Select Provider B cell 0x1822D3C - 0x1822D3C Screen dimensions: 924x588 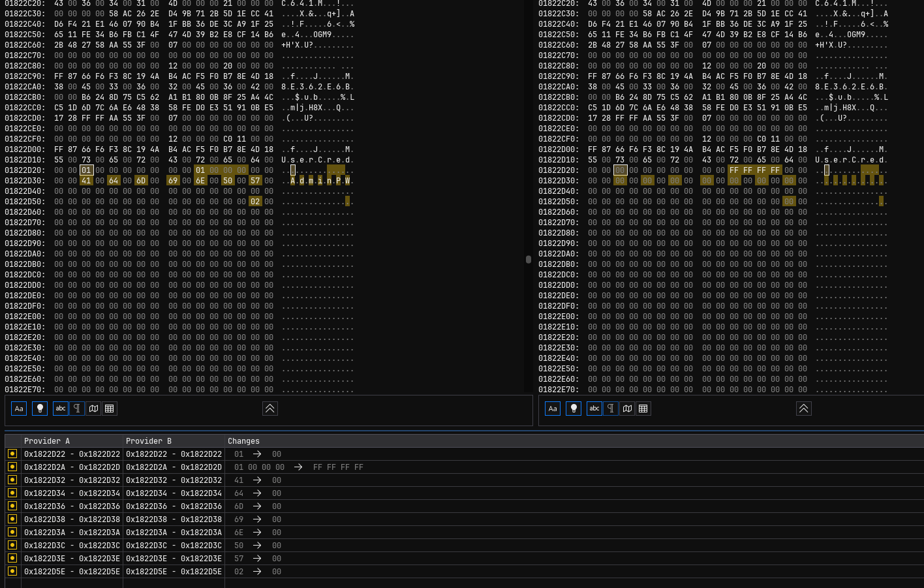point(174,546)
